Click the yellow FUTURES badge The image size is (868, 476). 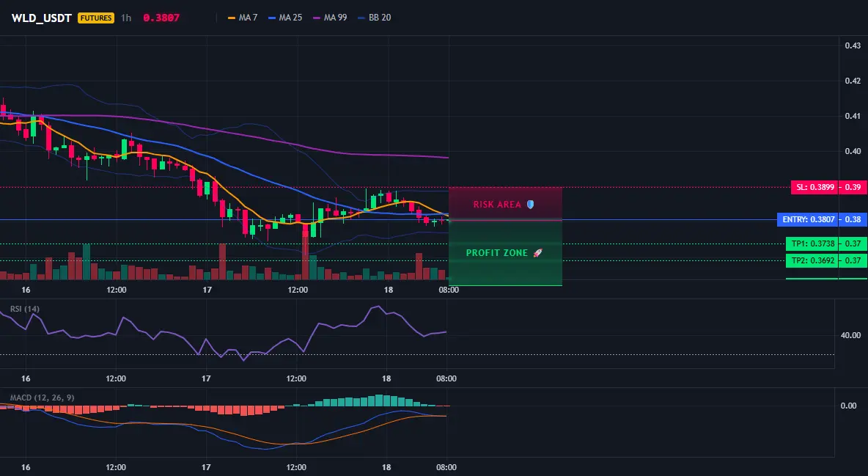point(96,18)
